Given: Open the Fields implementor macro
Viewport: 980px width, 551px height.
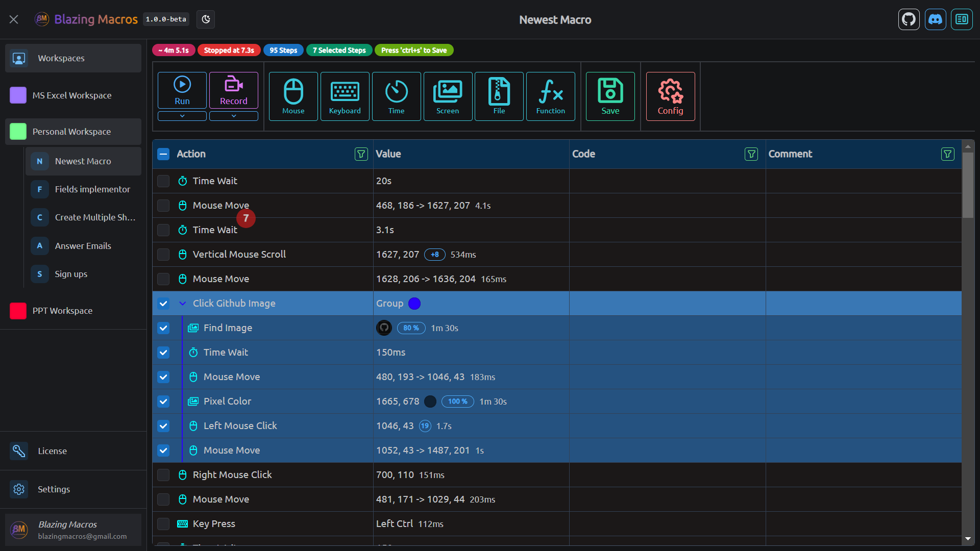Looking at the screenshot, I should pos(83,189).
